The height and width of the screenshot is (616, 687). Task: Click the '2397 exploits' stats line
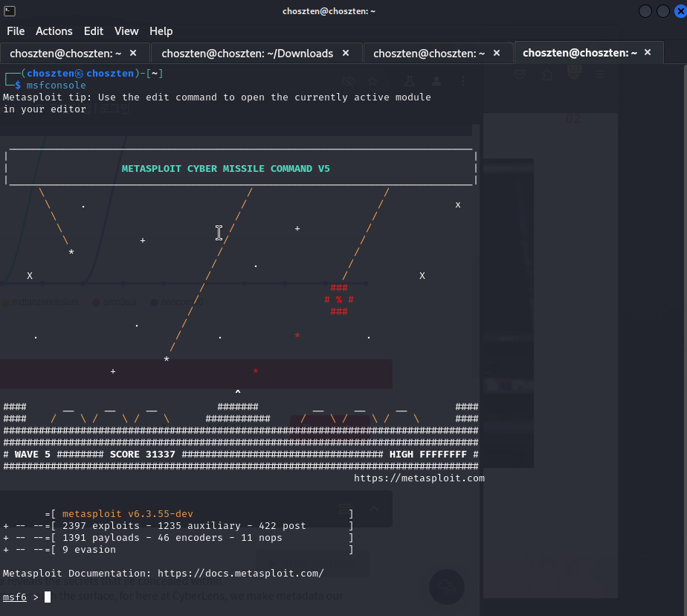point(184,525)
